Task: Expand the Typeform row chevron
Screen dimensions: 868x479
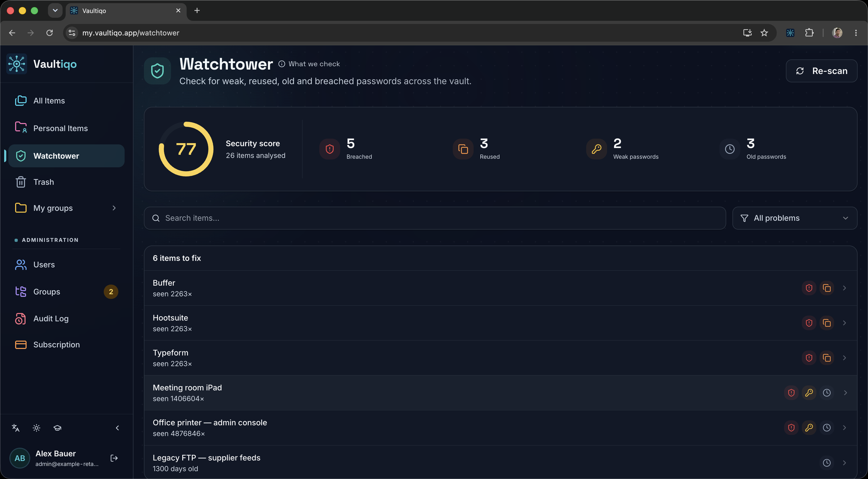Action: pyautogui.click(x=845, y=358)
